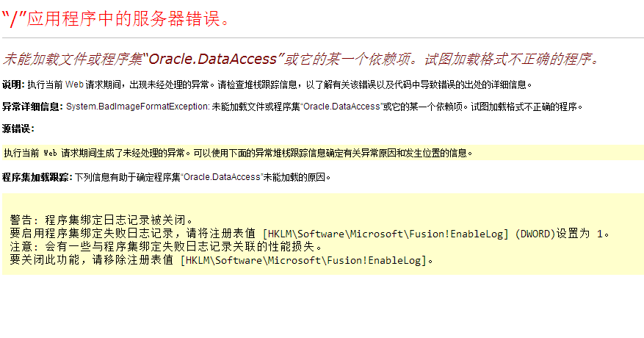Click the bold 程序集加载跟踪 label
Image resolution: width=644 pixels, height=338 pixels.
(x=37, y=177)
